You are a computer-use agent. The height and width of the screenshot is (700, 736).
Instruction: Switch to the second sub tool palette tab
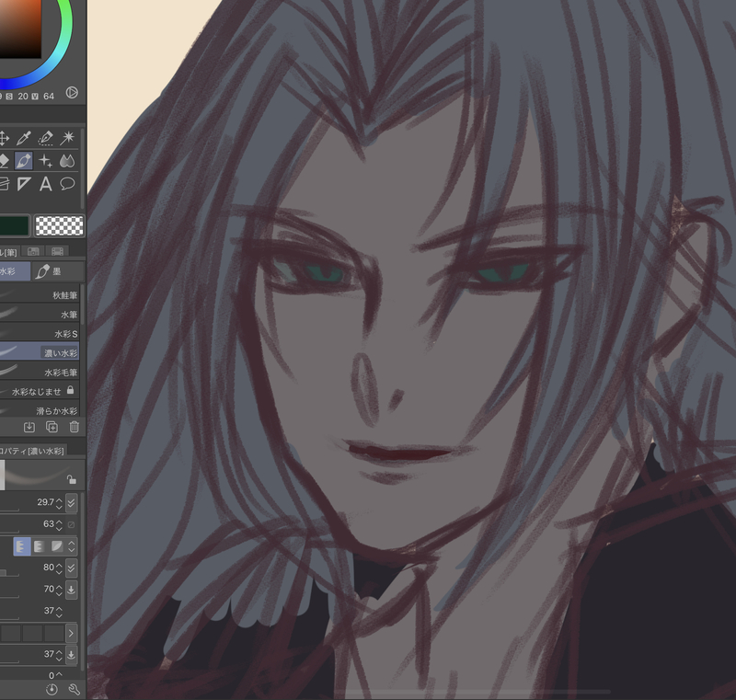[x=33, y=251]
